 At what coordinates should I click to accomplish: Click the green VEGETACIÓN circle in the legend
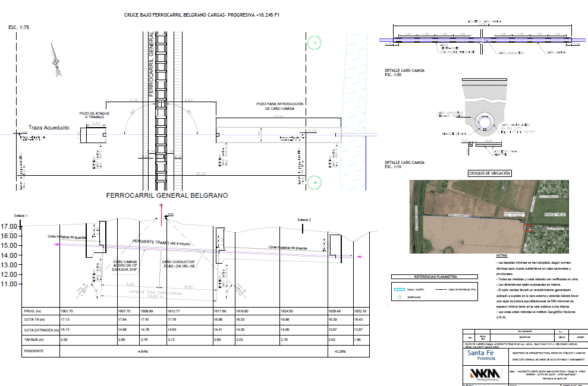pos(400,298)
